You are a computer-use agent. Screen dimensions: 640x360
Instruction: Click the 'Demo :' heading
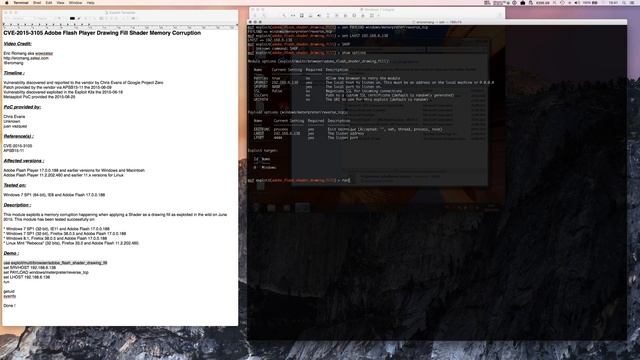tap(11, 253)
